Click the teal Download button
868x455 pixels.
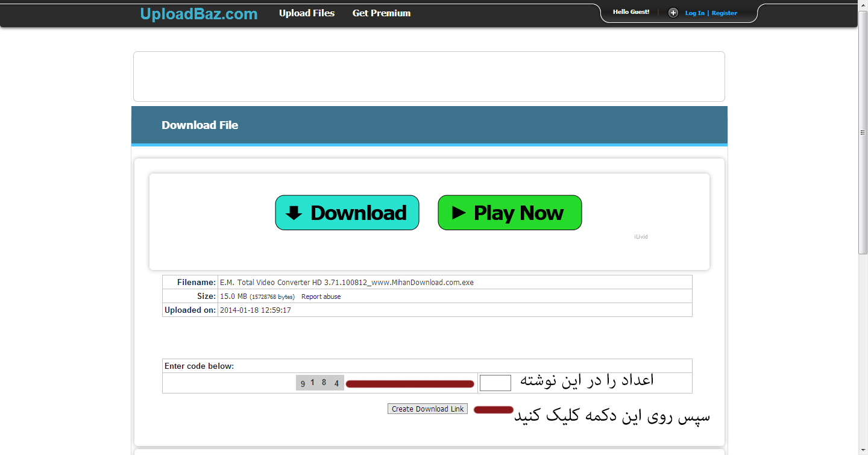(347, 213)
